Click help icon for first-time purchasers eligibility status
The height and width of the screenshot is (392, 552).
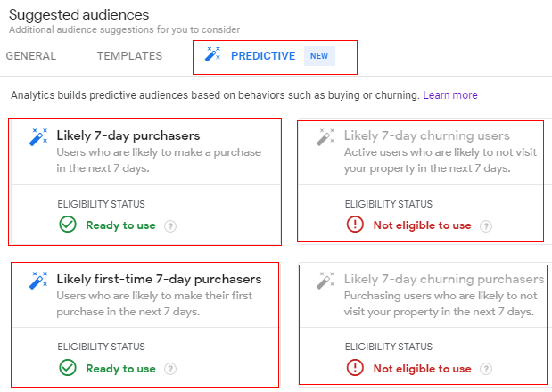point(170,369)
